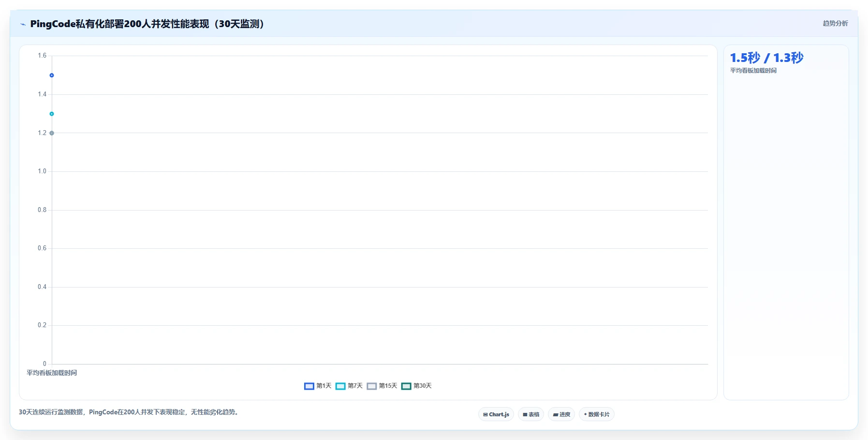Viewport: 868px width, 440px height.
Task: Click the Chart.js tag
Action: coord(496,414)
